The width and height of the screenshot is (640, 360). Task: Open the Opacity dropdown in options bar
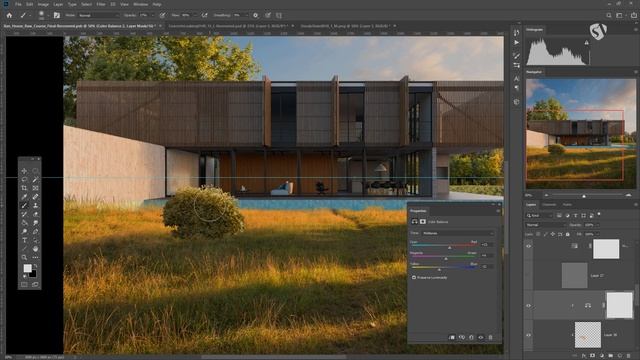click(153, 15)
